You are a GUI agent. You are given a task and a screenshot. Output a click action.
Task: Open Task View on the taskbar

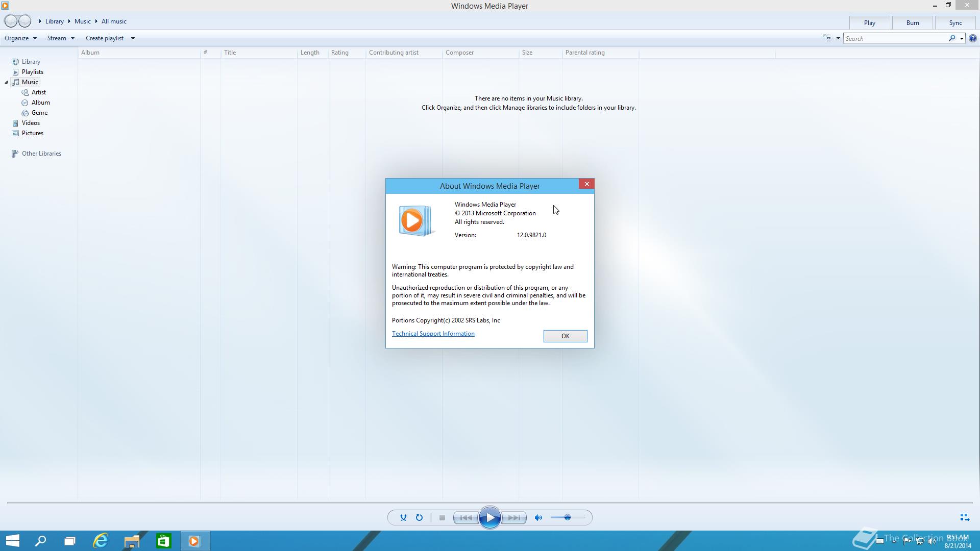[x=70, y=541]
